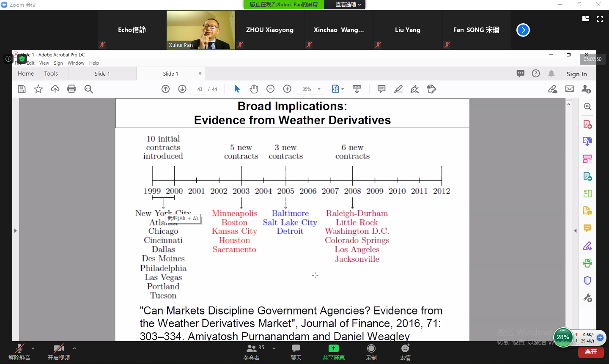The height and width of the screenshot is (364, 609).
Task: Unmute the microphone in Zoom
Action: [x=19, y=351]
